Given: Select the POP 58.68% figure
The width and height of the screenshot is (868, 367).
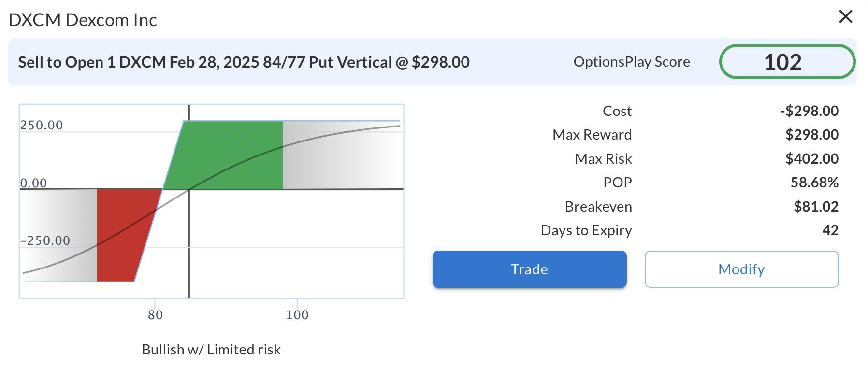Looking at the screenshot, I should click(x=814, y=183).
